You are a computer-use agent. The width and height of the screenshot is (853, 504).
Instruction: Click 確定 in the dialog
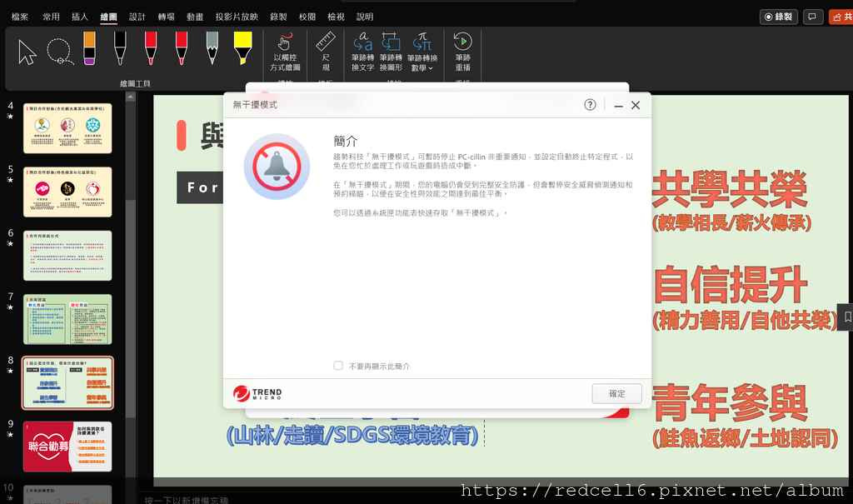pos(617,393)
